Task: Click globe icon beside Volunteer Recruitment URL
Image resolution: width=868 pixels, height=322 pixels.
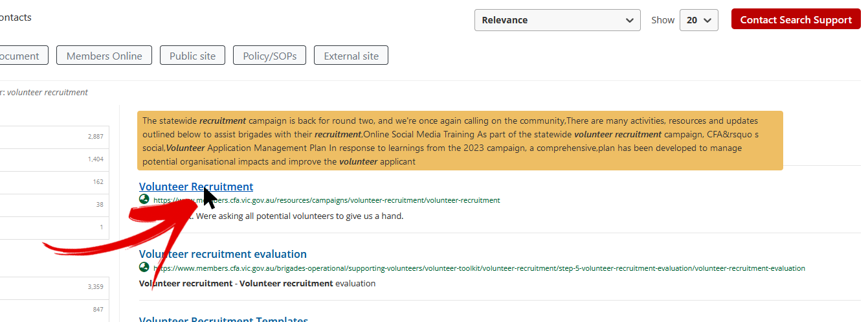Action: [144, 200]
